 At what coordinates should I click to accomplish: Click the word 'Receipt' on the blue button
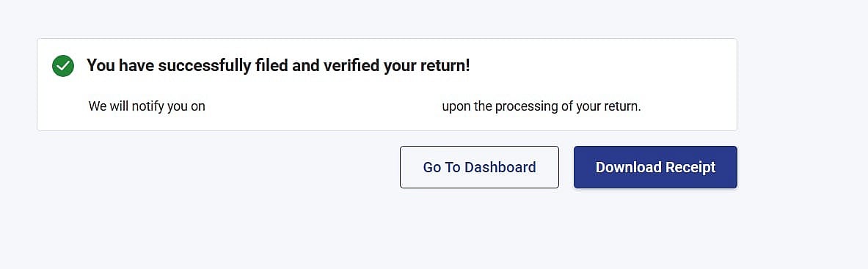(x=691, y=167)
